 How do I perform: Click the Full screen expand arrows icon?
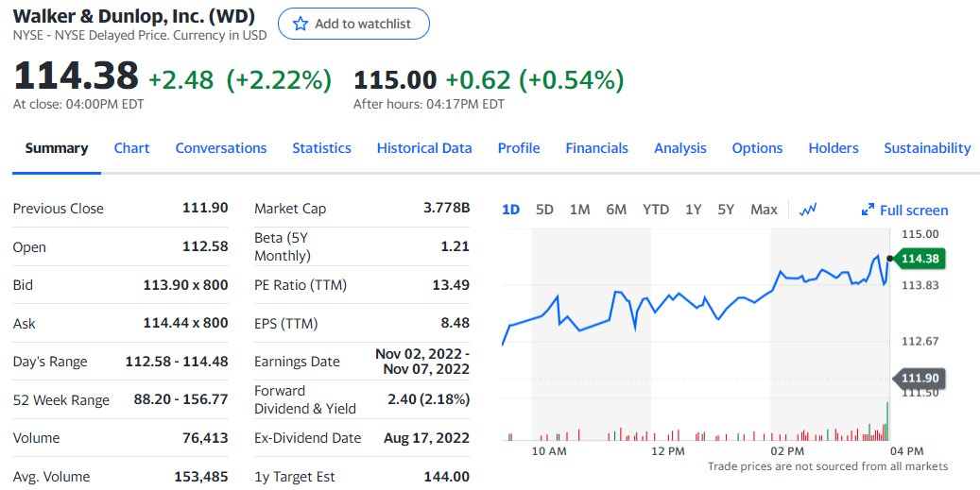(868, 210)
